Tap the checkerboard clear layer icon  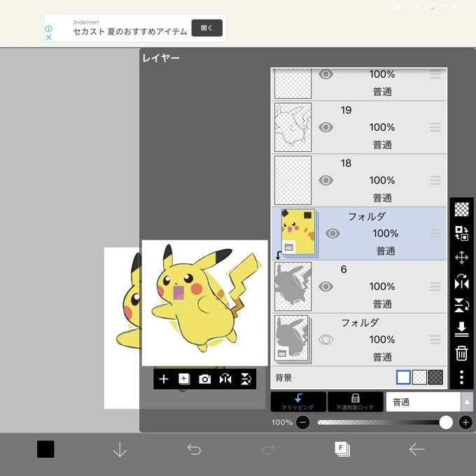pyautogui.click(x=461, y=209)
